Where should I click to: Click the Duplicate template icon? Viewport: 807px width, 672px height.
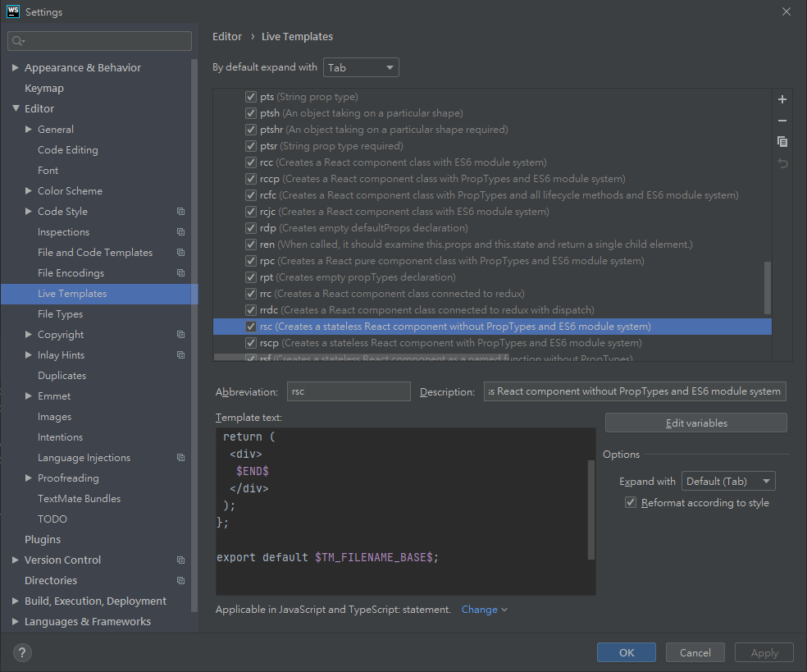pos(782,142)
